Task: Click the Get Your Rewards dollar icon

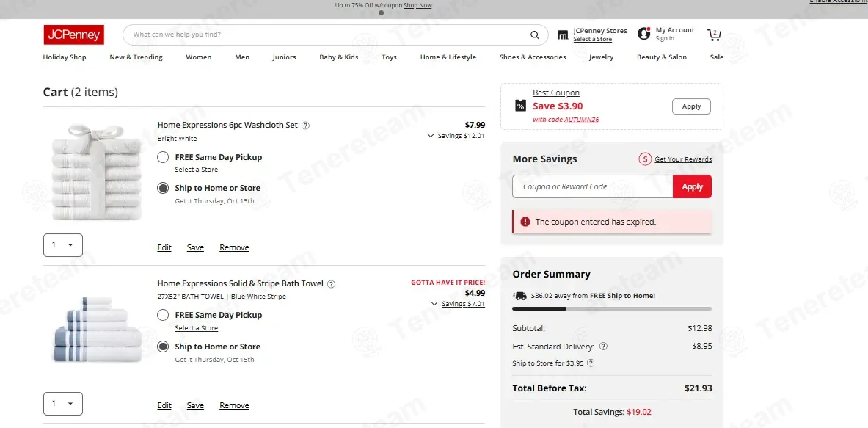Action: (645, 159)
